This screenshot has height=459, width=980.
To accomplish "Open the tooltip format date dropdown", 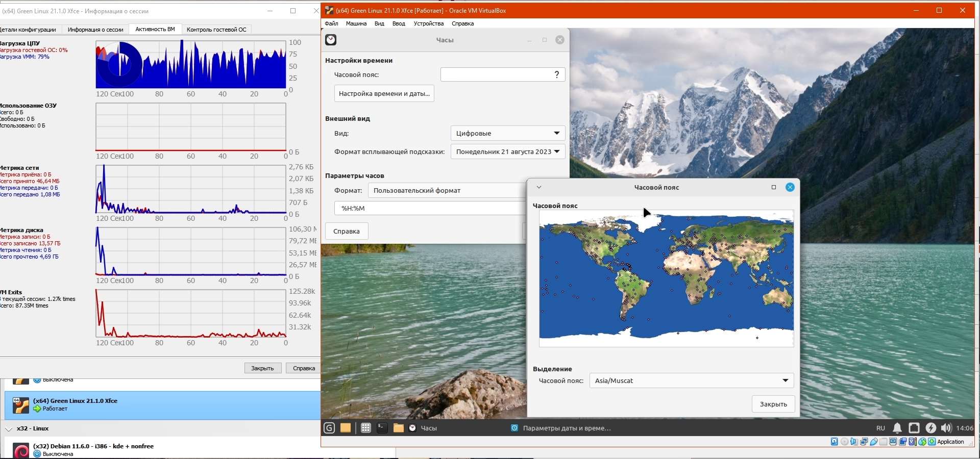I will tap(507, 151).
